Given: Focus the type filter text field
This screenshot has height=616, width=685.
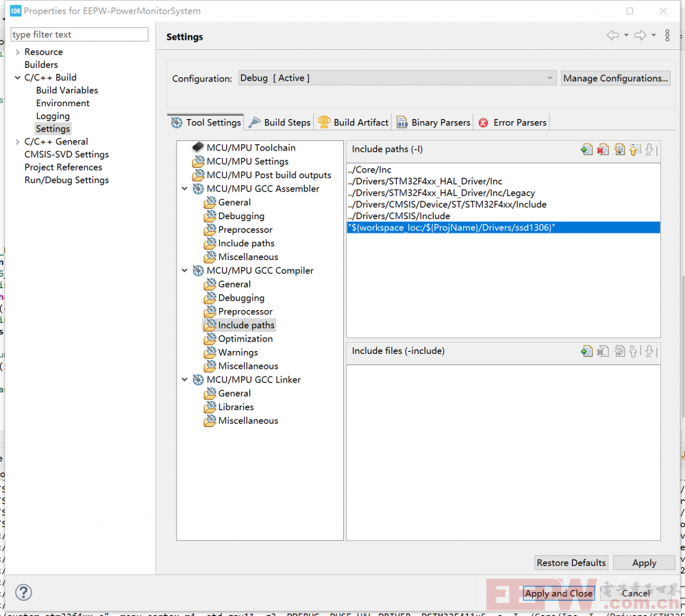Looking at the screenshot, I should (x=79, y=34).
